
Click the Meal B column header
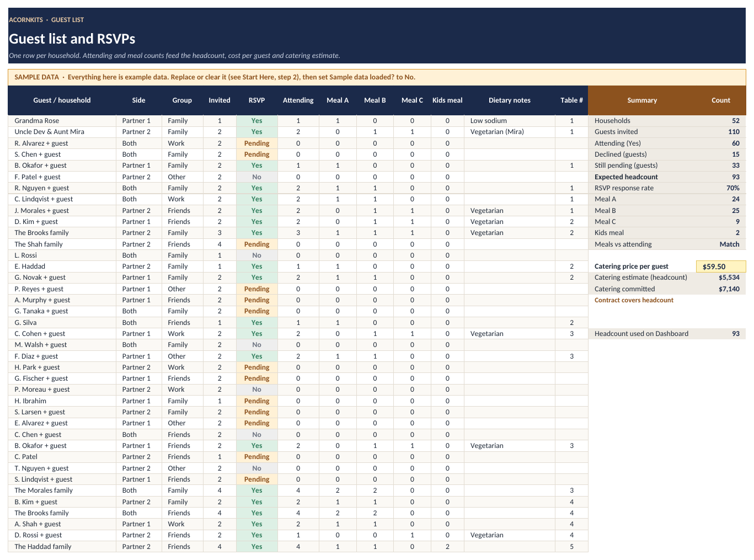point(375,100)
